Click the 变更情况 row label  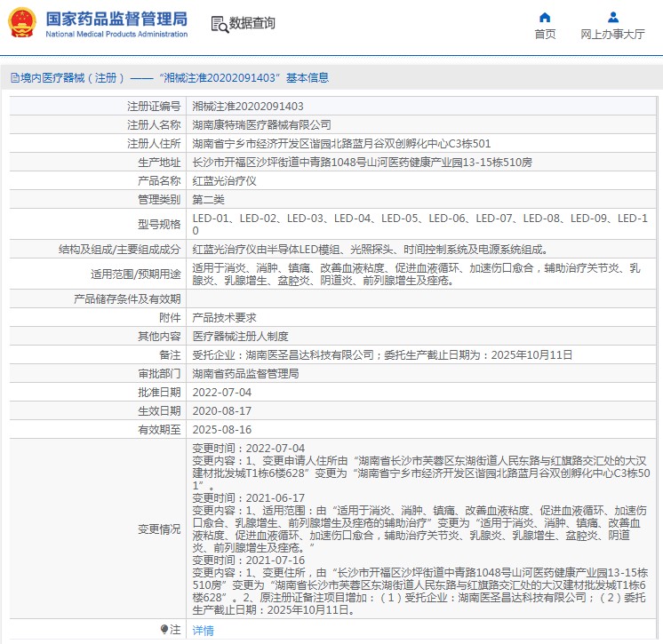coord(159,529)
